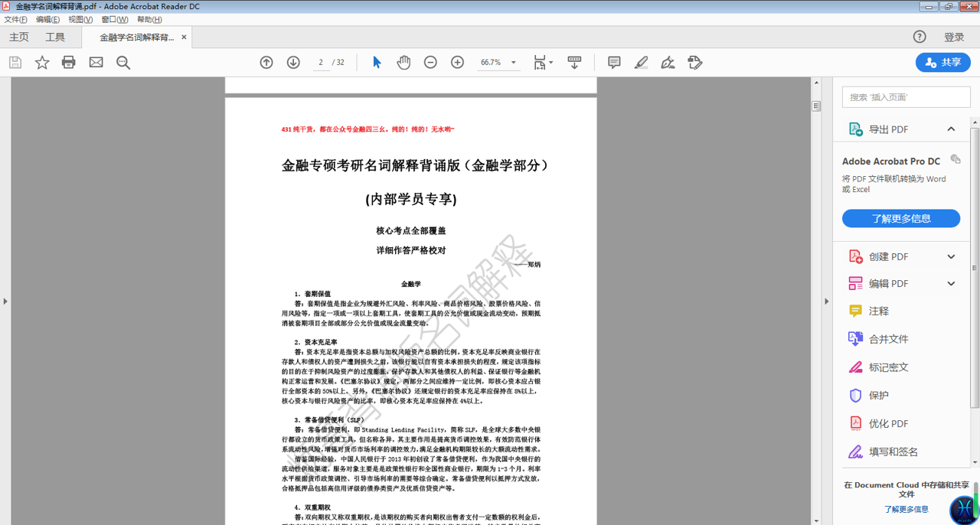Click the Save file icon
980x525 pixels.
coord(15,62)
